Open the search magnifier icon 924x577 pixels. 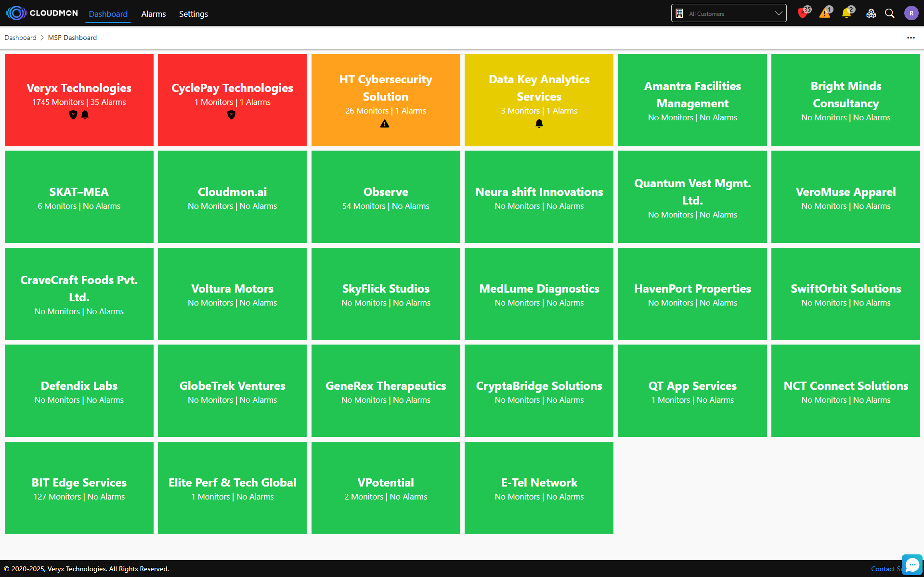coord(890,13)
